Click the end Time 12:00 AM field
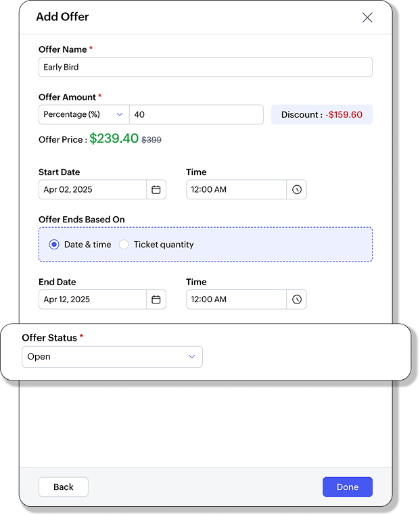This screenshot has width=420, height=515. [x=236, y=299]
